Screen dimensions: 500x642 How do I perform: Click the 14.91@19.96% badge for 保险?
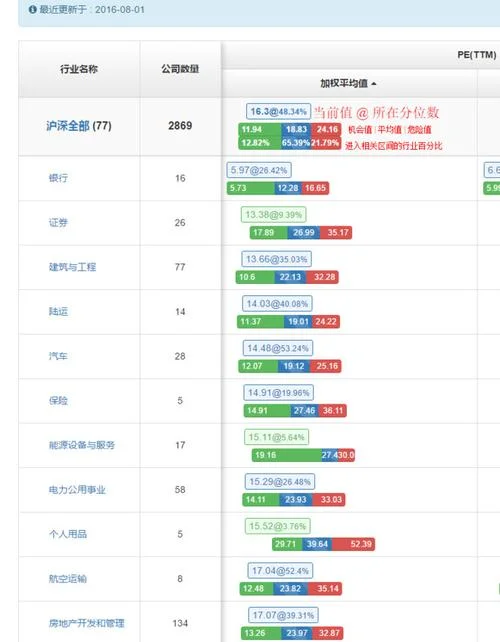(278, 393)
